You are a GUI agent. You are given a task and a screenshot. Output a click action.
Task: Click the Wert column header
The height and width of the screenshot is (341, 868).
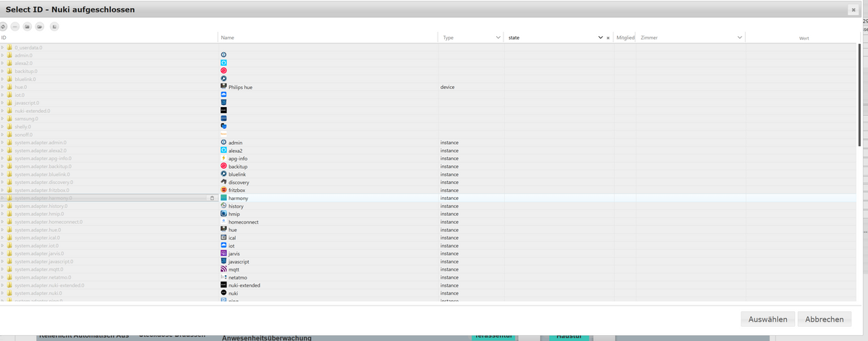coord(804,37)
